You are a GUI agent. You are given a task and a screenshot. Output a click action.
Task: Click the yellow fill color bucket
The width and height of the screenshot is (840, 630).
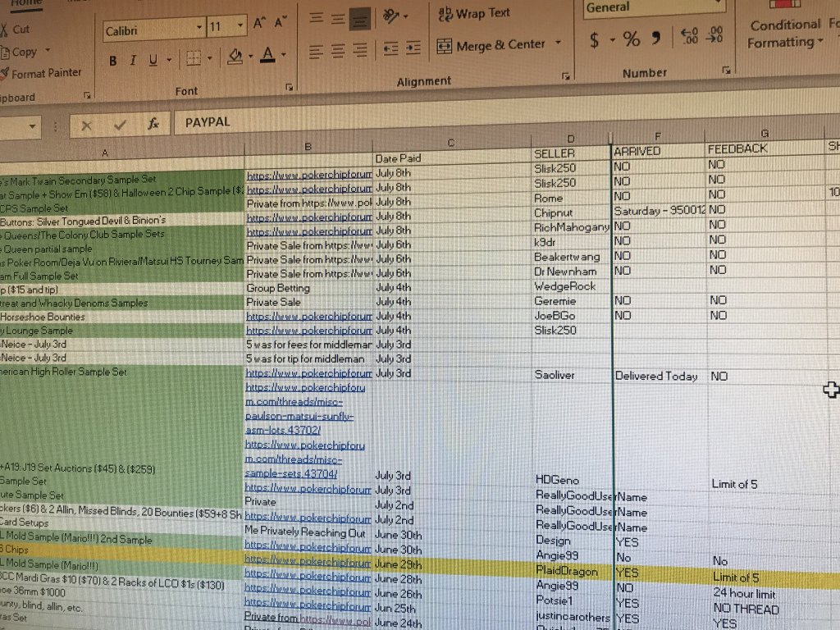click(x=235, y=57)
